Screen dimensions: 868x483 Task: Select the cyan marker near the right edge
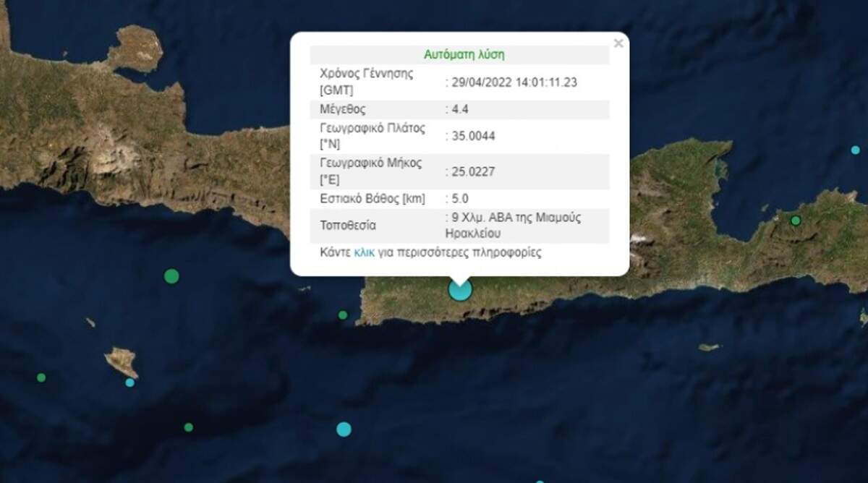tap(856, 150)
